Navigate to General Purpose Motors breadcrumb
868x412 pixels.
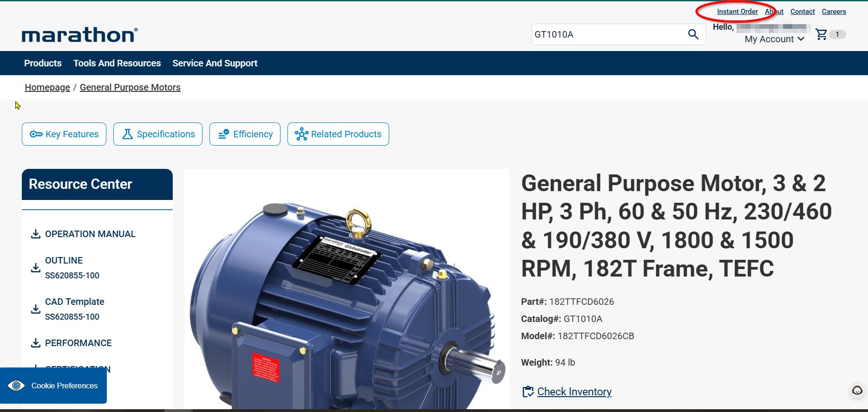tap(130, 87)
